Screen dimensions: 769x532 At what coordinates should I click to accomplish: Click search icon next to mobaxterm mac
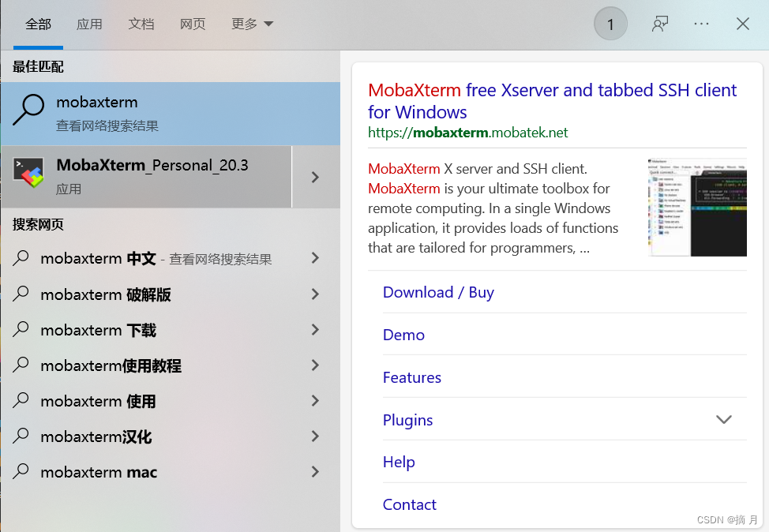(x=21, y=471)
